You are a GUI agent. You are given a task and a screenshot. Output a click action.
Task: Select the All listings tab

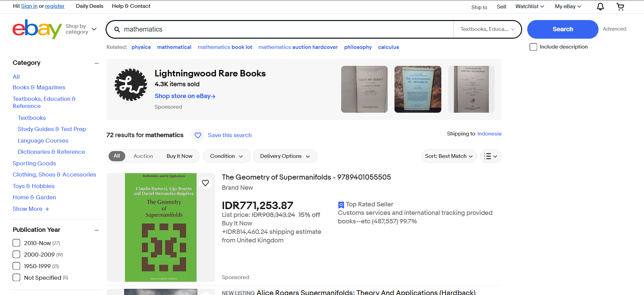(117, 156)
